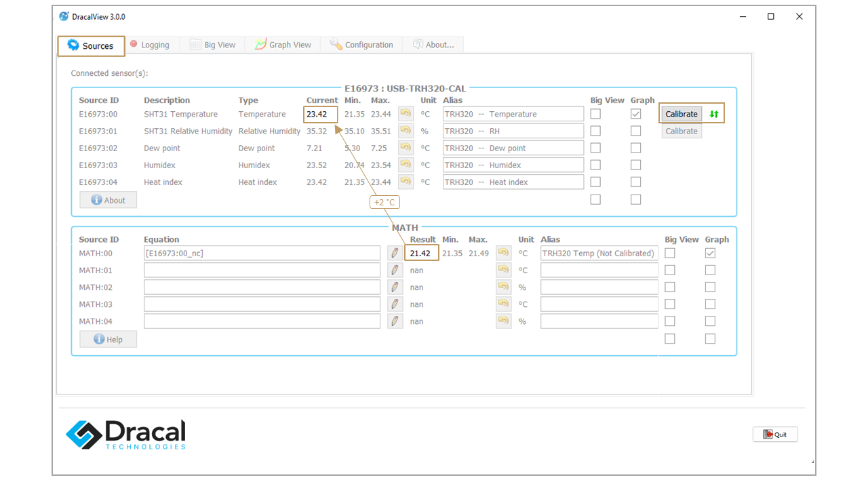The image size is (868, 488).
Task: Edit TRH320 -- Humidex alias field
Action: (513, 165)
